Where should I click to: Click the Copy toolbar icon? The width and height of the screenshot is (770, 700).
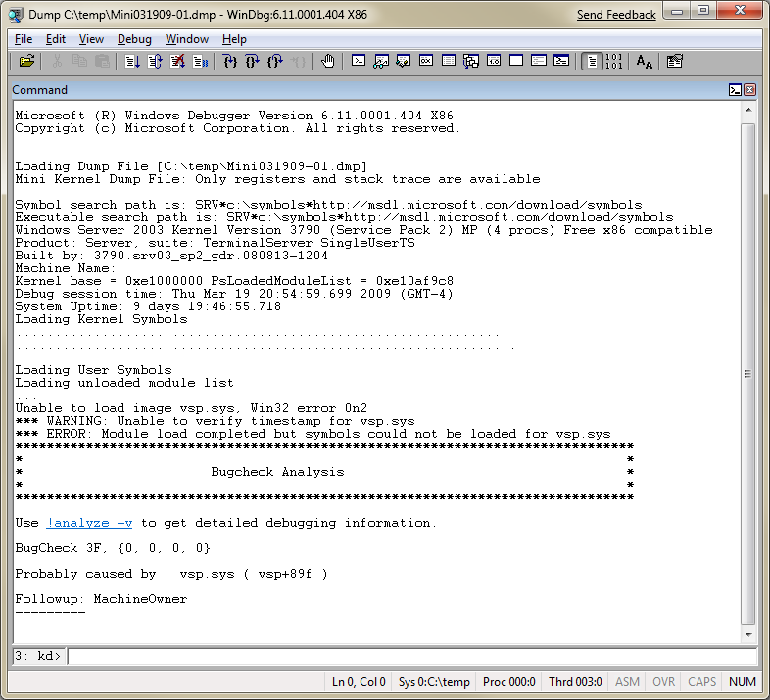tap(79, 61)
